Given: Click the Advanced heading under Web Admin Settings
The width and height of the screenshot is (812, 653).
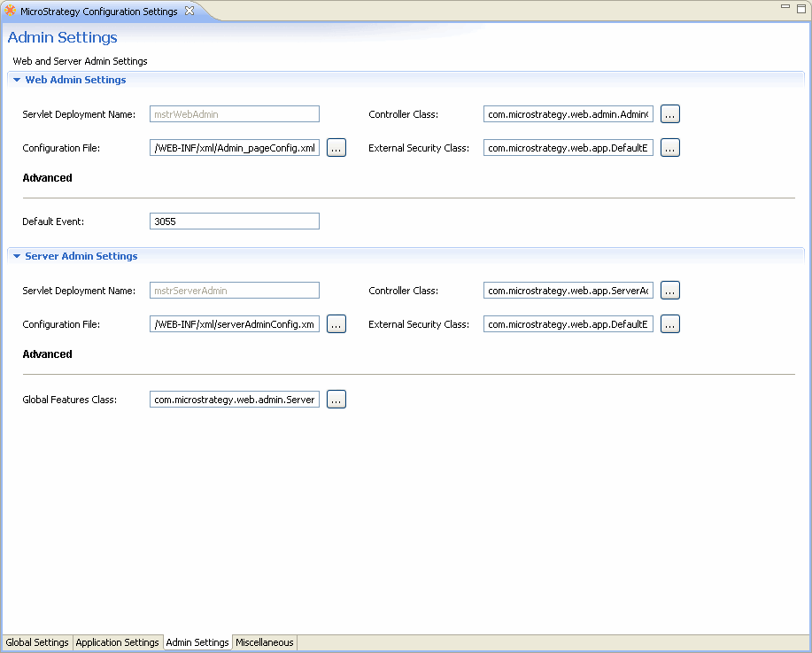Looking at the screenshot, I should (x=47, y=178).
